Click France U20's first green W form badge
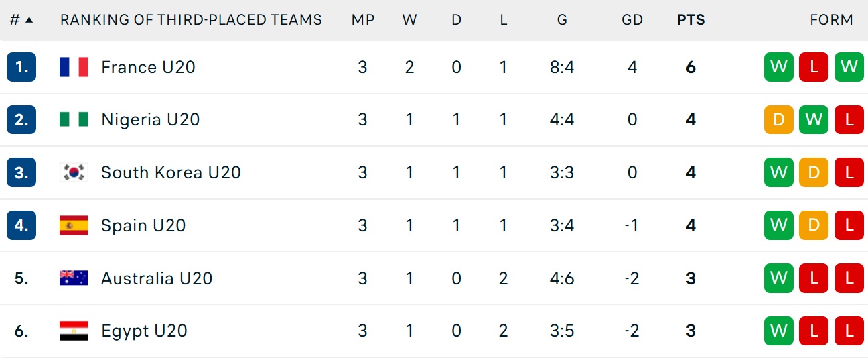The height and width of the screenshot is (358, 868). pyautogui.click(x=778, y=67)
